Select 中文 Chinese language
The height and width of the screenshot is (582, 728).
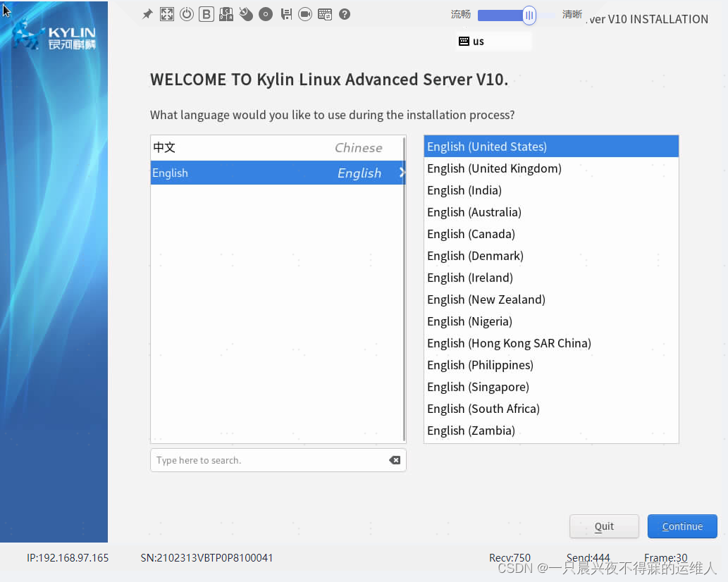pyautogui.click(x=277, y=147)
